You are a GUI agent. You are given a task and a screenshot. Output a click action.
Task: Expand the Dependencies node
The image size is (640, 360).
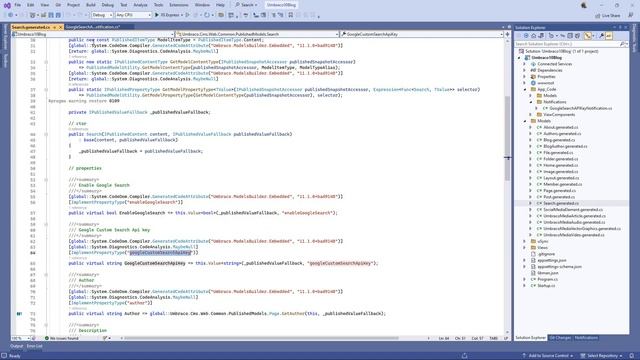(525, 70)
